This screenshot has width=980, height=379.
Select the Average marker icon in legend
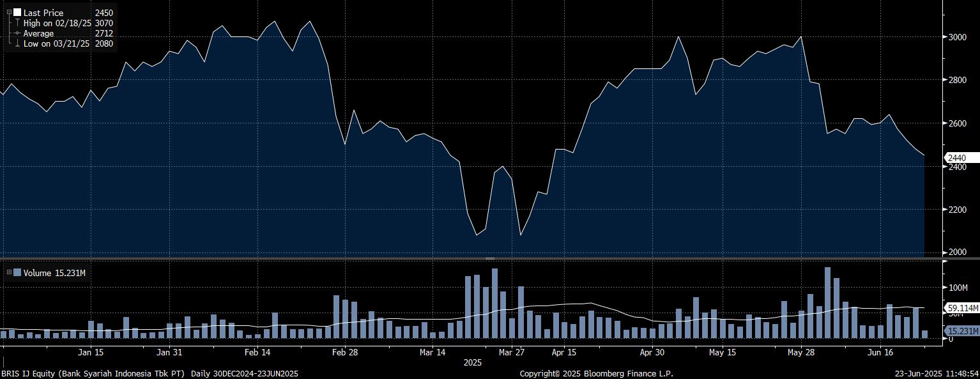[17, 33]
